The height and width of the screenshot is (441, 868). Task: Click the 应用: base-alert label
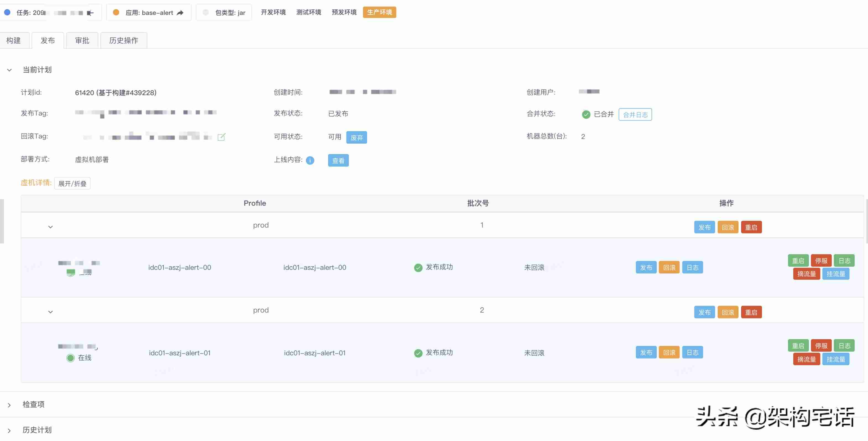click(x=149, y=13)
